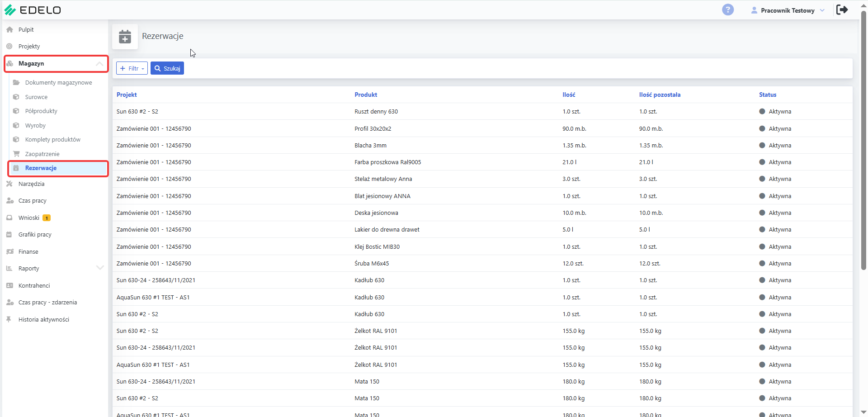The width and height of the screenshot is (868, 417).
Task: Select the Półprodukty submenu entry
Action: click(41, 111)
